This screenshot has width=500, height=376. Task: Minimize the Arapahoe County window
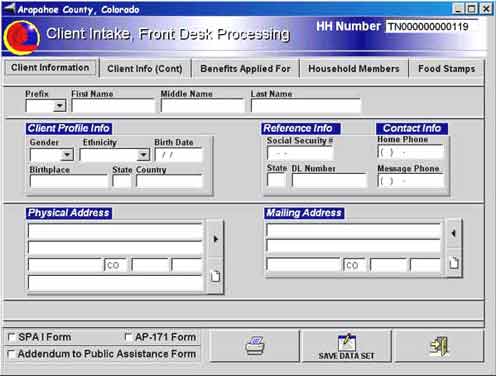click(459, 8)
